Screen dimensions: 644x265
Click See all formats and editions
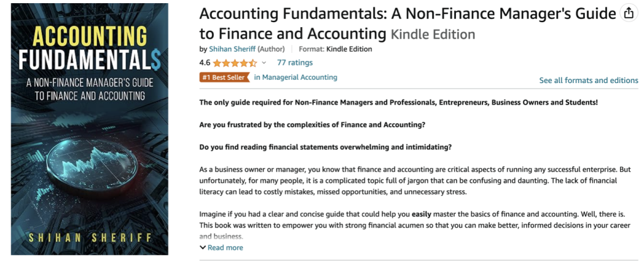588,81
